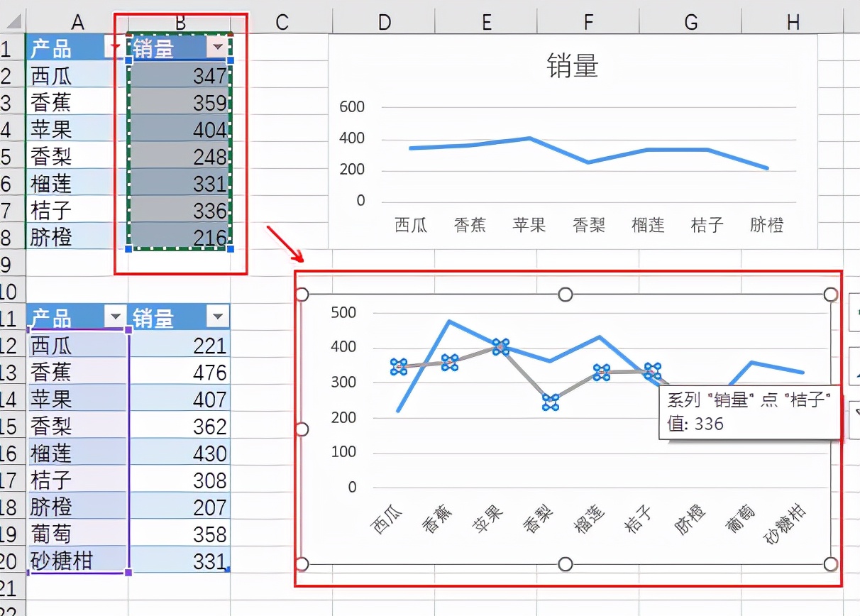Click the 500 axis label in lower chart
Image resolution: width=860 pixels, height=616 pixels.
(x=343, y=312)
